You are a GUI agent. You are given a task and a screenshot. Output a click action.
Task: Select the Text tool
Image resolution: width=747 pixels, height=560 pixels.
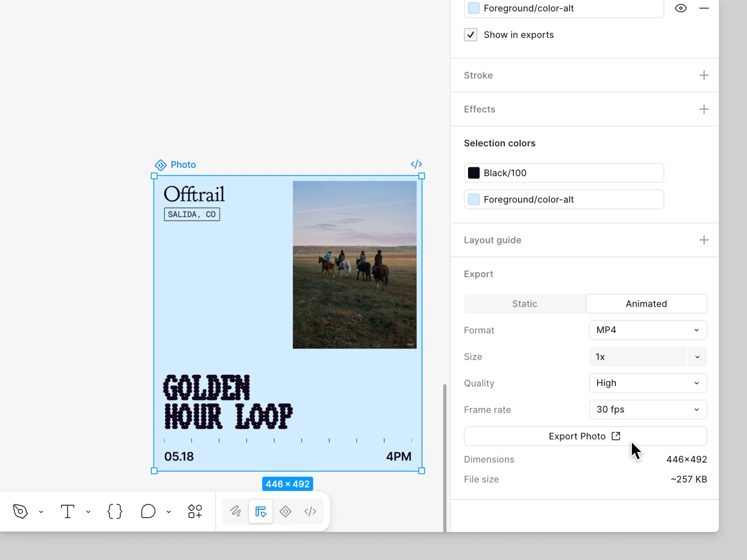(67, 511)
